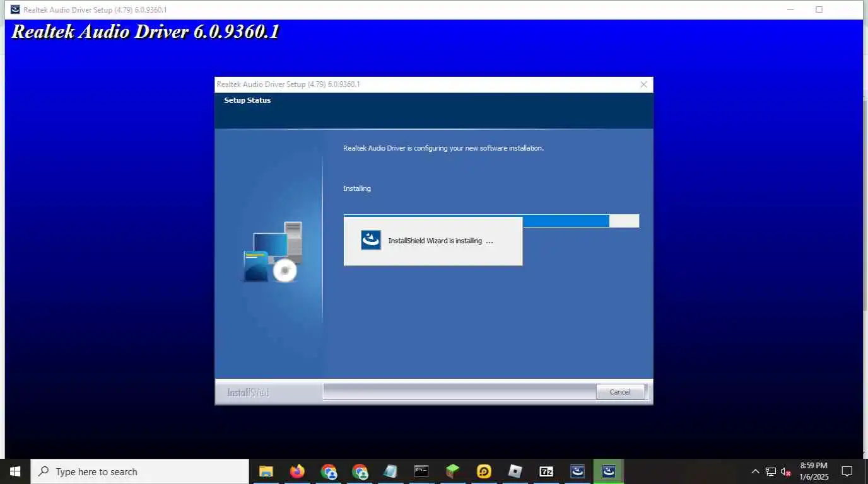Select the non-highlighted InstallShield icon beside 7-Zip
Viewport: 868px width, 484px height.
click(x=577, y=471)
